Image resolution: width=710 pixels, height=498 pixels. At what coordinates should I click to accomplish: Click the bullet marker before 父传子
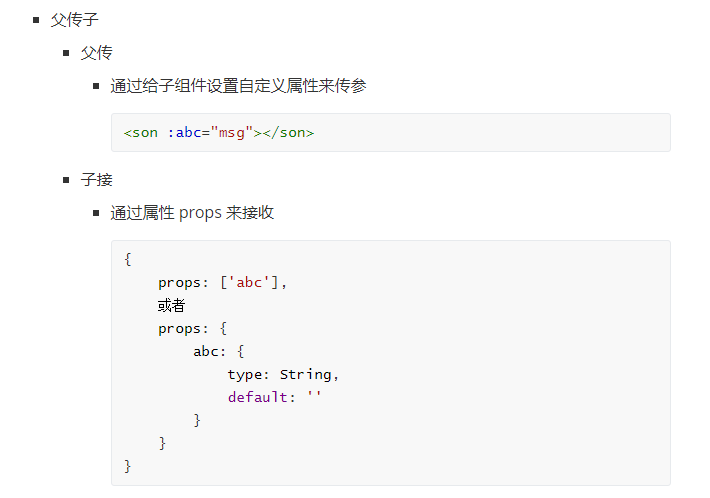point(36,20)
